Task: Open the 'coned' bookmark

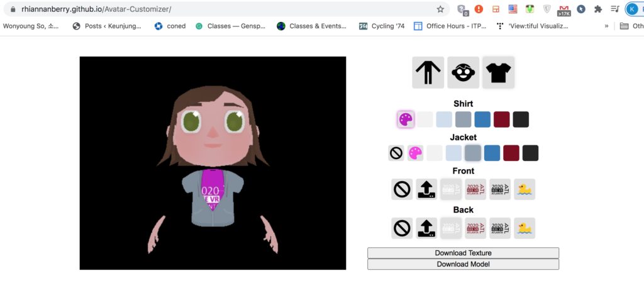Action: pyautogui.click(x=170, y=26)
